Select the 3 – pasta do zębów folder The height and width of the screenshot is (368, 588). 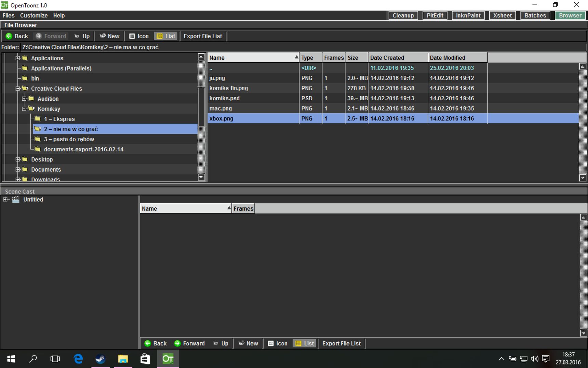pos(69,139)
